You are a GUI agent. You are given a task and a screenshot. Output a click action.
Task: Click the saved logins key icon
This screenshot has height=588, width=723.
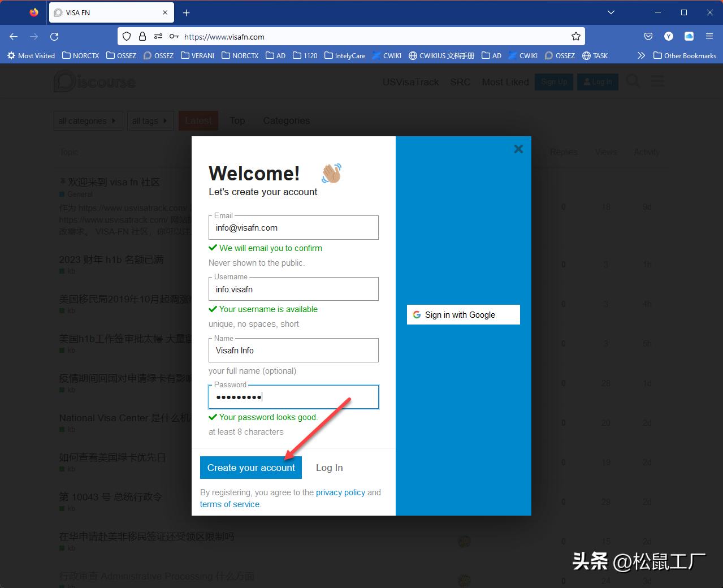coord(173,36)
